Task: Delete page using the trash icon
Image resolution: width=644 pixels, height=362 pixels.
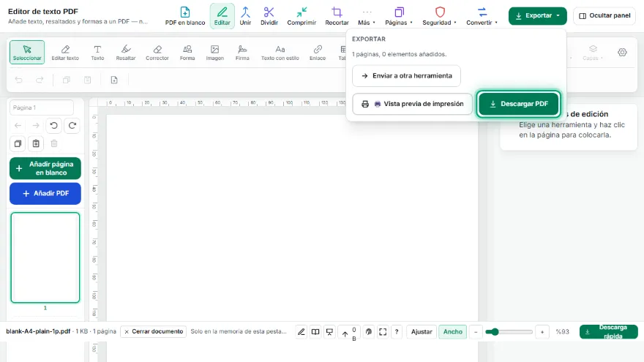Action: [x=54, y=143]
